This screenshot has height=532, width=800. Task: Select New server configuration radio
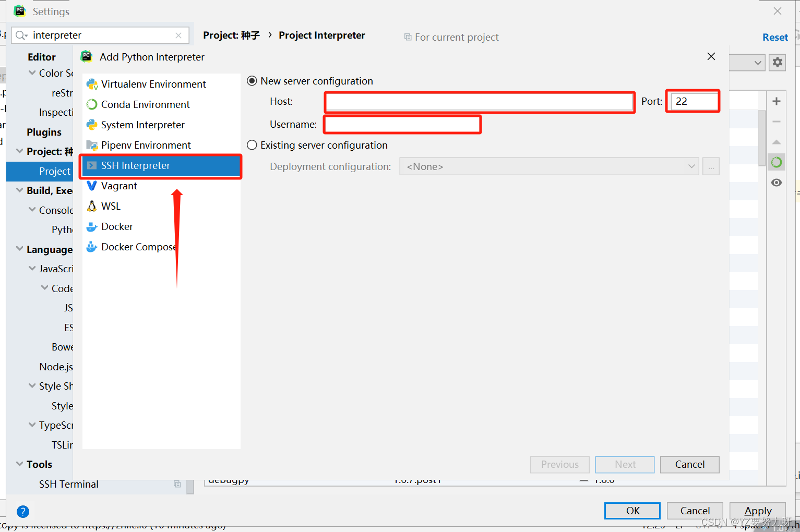click(252, 81)
